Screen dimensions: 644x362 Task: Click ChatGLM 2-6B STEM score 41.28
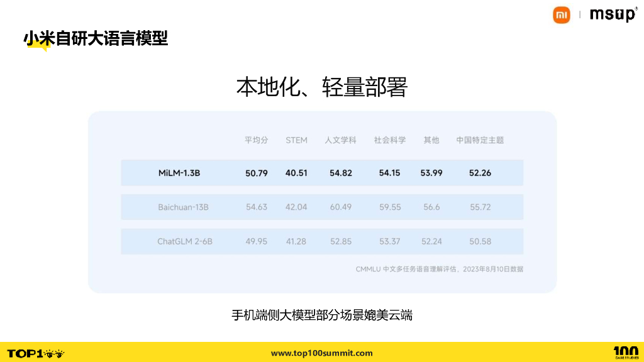(x=296, y=242)
